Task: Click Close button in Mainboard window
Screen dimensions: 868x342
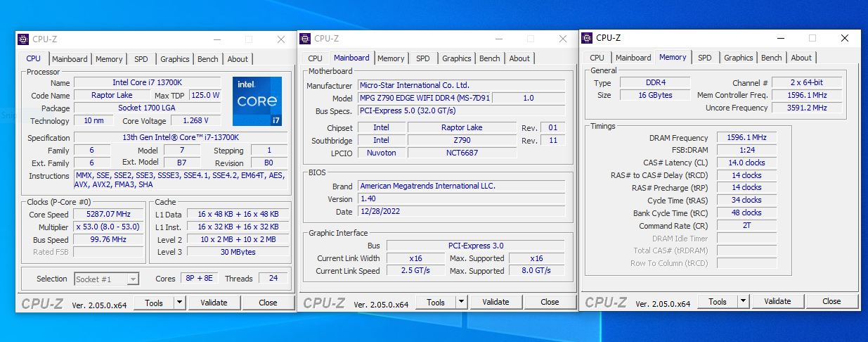Action: coord(550,302)
